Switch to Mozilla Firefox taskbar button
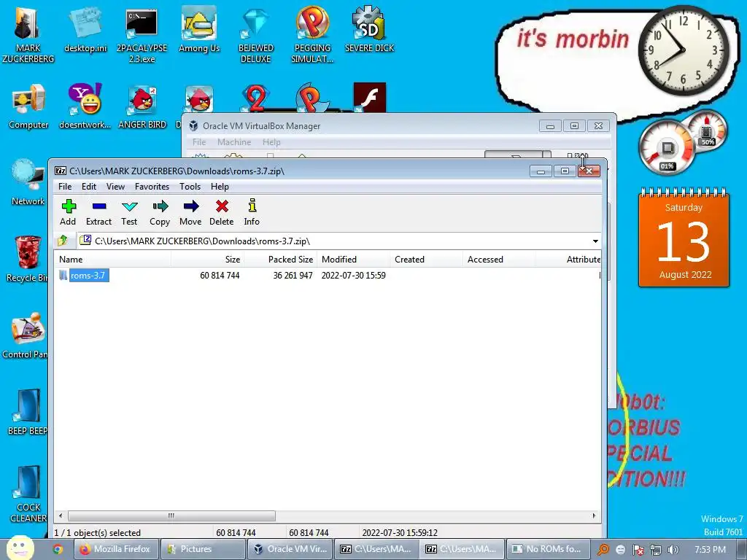The image size is (747, 560). tap(115, 549)
